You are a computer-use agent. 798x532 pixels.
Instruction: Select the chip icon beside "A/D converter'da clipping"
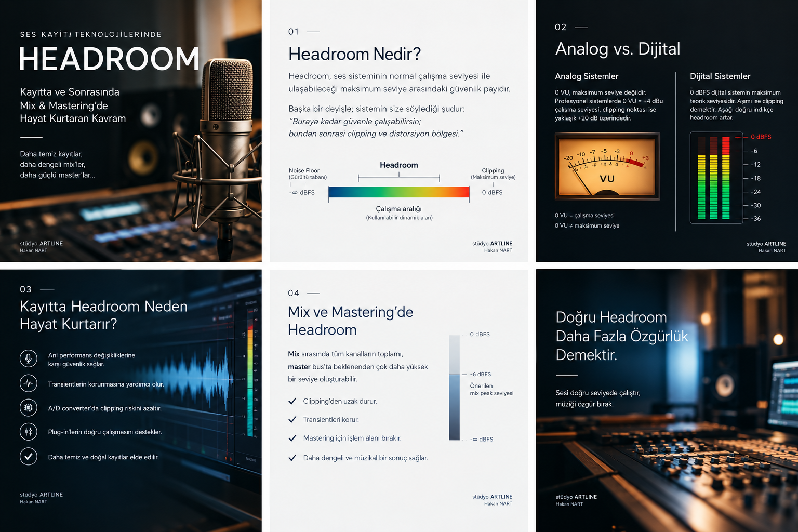pyautogui.click(x=29, y=408)
